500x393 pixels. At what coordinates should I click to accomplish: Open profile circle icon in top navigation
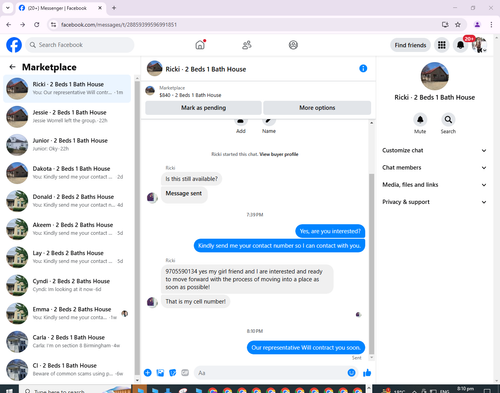(293, 45)
